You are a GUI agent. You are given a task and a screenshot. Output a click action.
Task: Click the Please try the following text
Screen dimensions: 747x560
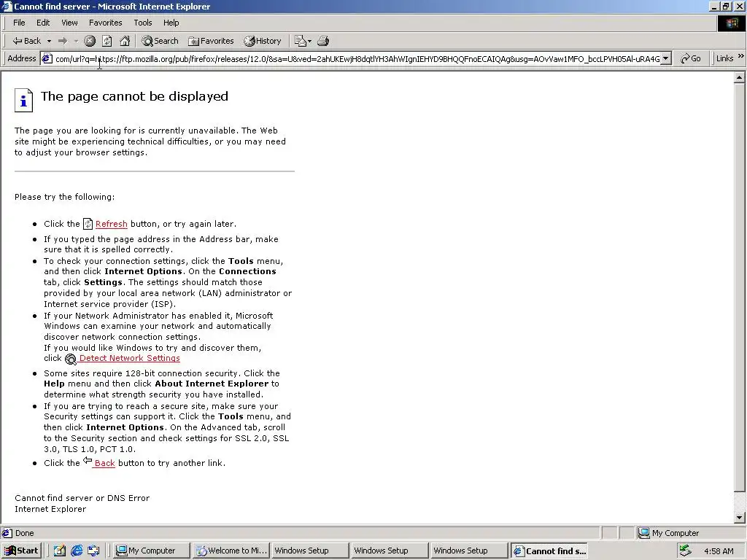[x=64, y=197]
